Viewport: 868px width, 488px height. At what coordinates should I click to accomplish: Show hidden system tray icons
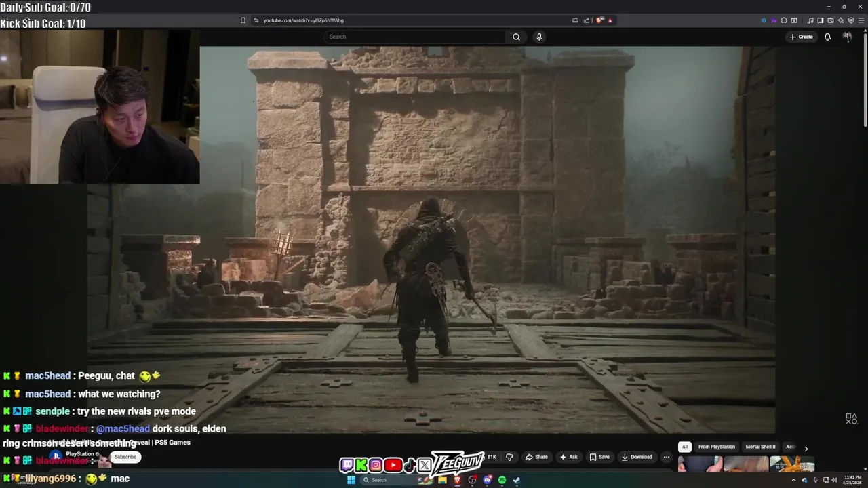tap(794, 480)
